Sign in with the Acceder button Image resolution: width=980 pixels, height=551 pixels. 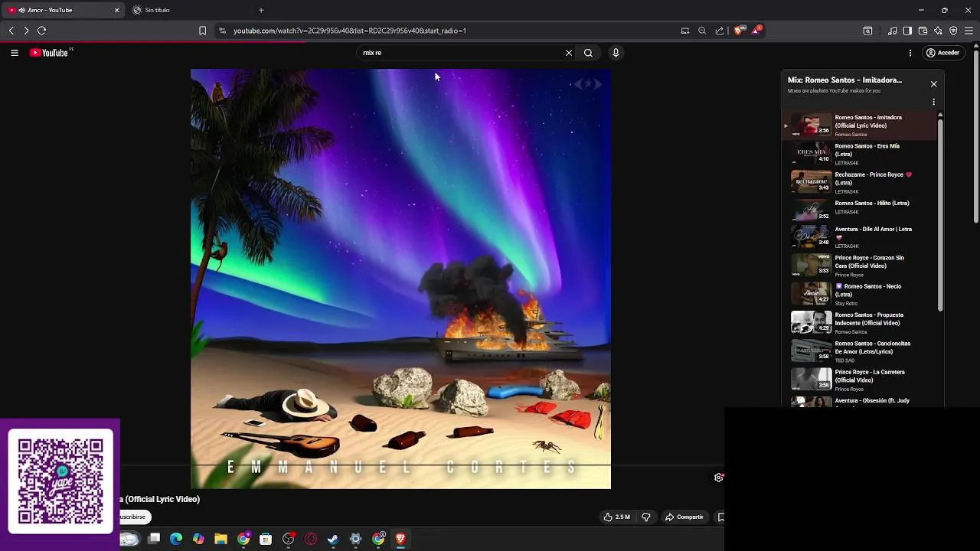[x=942, y=53]
